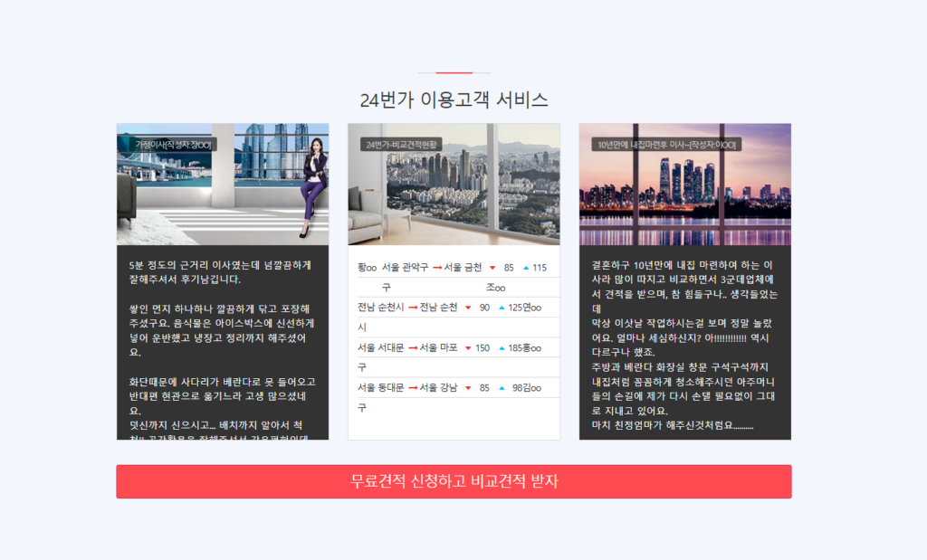927x560 pixels.
Task: Click the 24번가 이용고객 서비스 heading
Action: pos(454,100)
